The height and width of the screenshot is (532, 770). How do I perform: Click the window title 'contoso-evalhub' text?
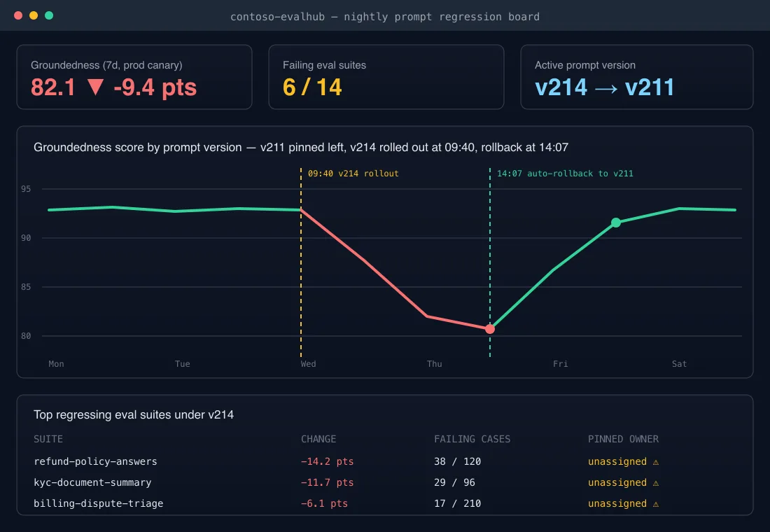[x=277, y=17]
